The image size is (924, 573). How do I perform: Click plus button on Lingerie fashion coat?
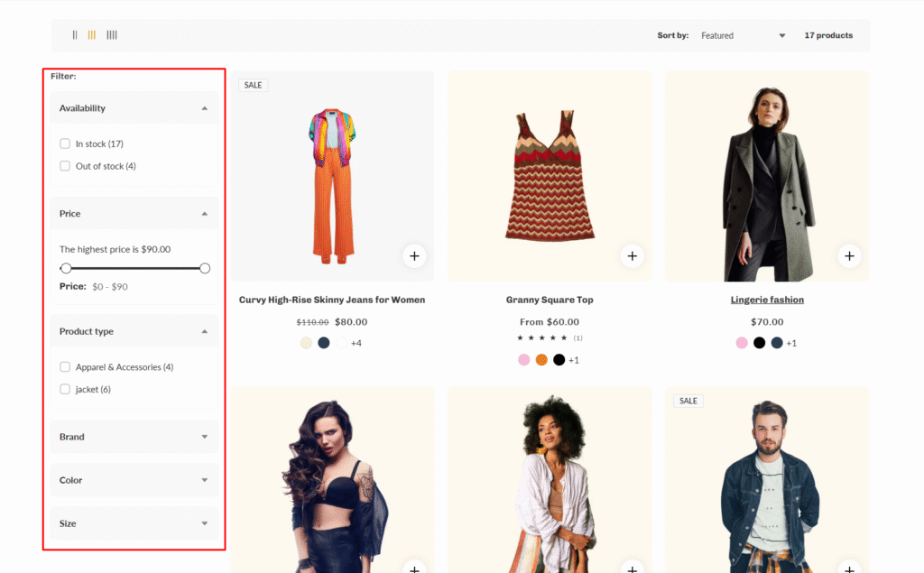[849, 256]
